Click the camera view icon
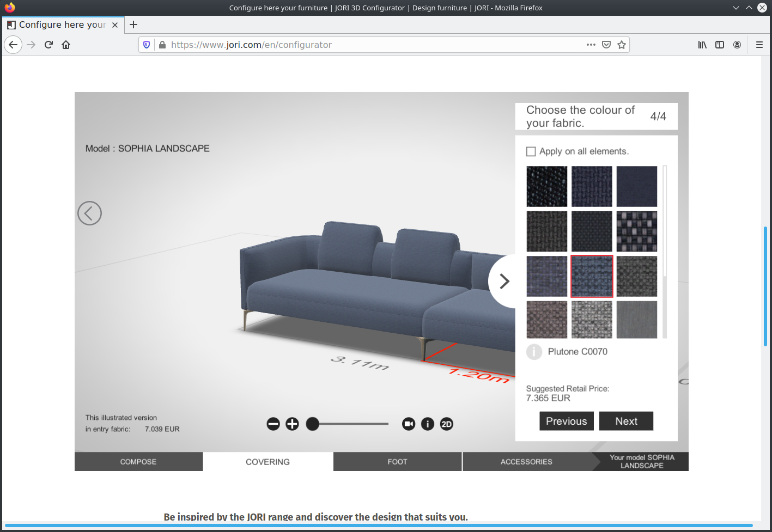Image resolution: width=772 pixels, height=532 pixels. [x=409, y=424]
